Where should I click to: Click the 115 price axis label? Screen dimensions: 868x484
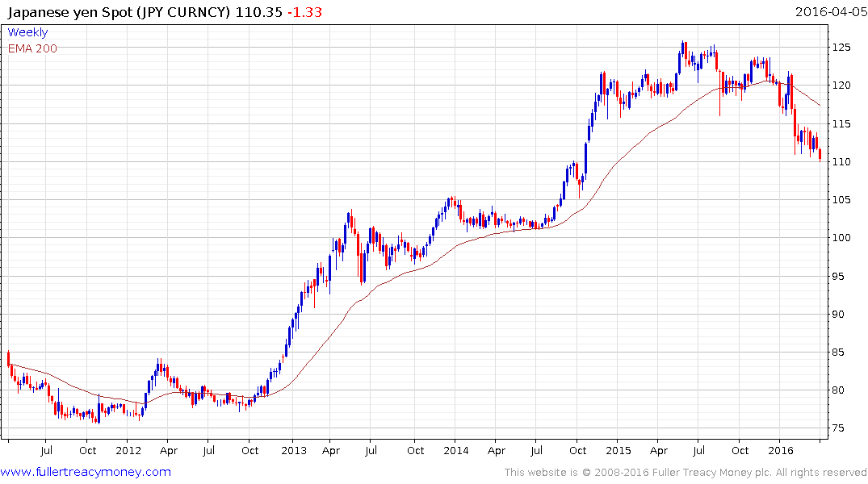click(841, 123)
